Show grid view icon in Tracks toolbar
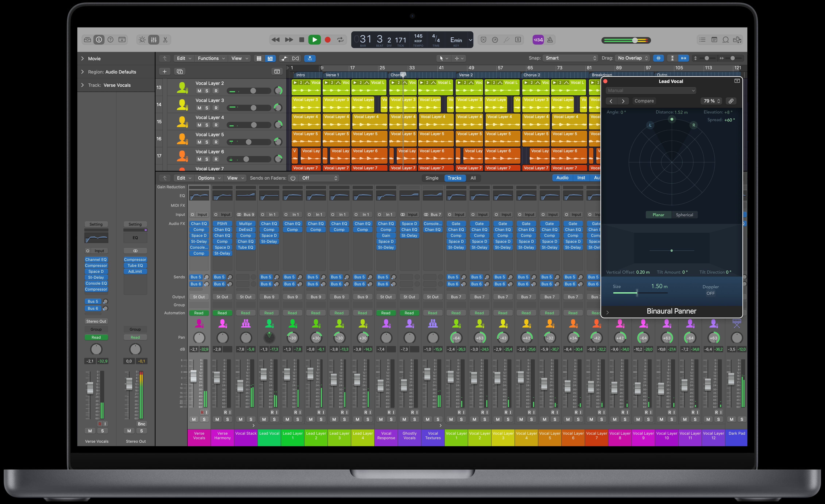The image size is (825, 504). coord(259,58)
